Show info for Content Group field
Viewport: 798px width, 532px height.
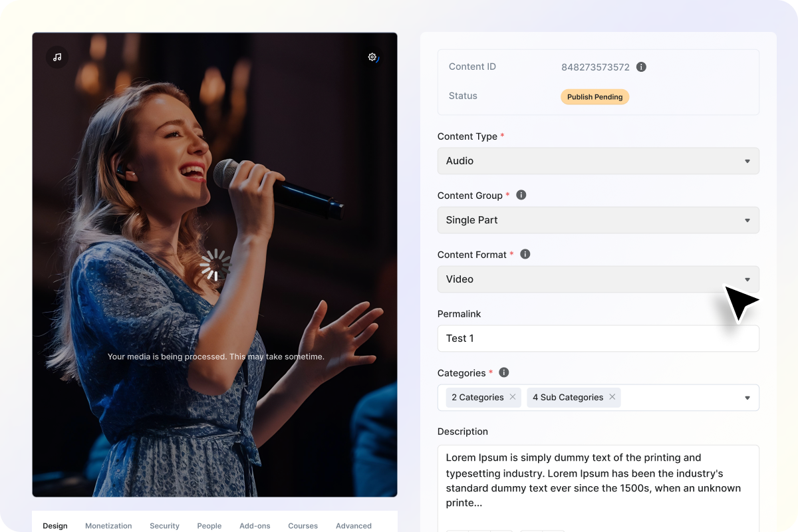click(x=521, y=196)
